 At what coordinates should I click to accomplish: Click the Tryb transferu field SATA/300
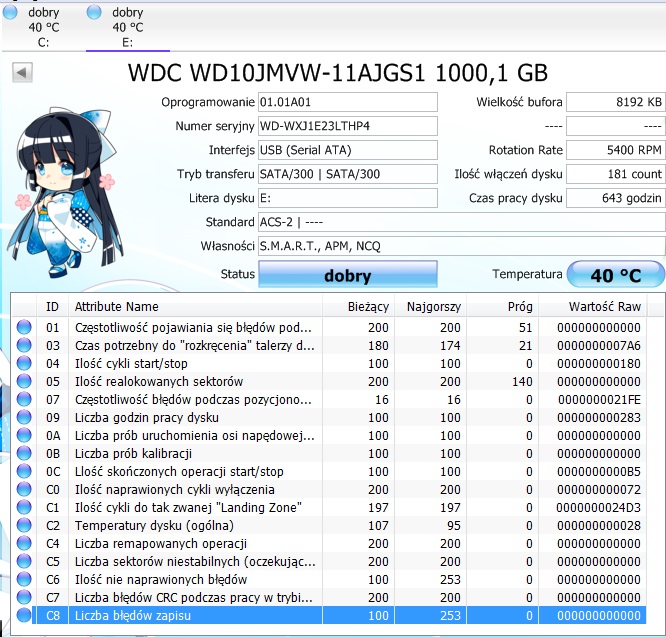pos(348,174)
